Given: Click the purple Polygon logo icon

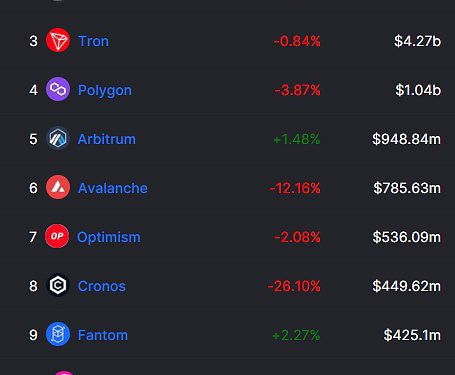Looking at the screenshot, I should pos(58,89).
